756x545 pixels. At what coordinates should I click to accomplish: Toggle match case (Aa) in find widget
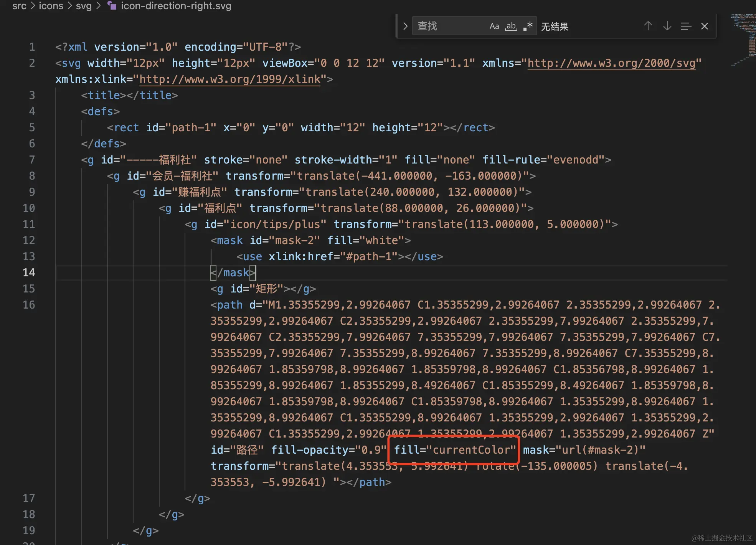tap(494, 26)
